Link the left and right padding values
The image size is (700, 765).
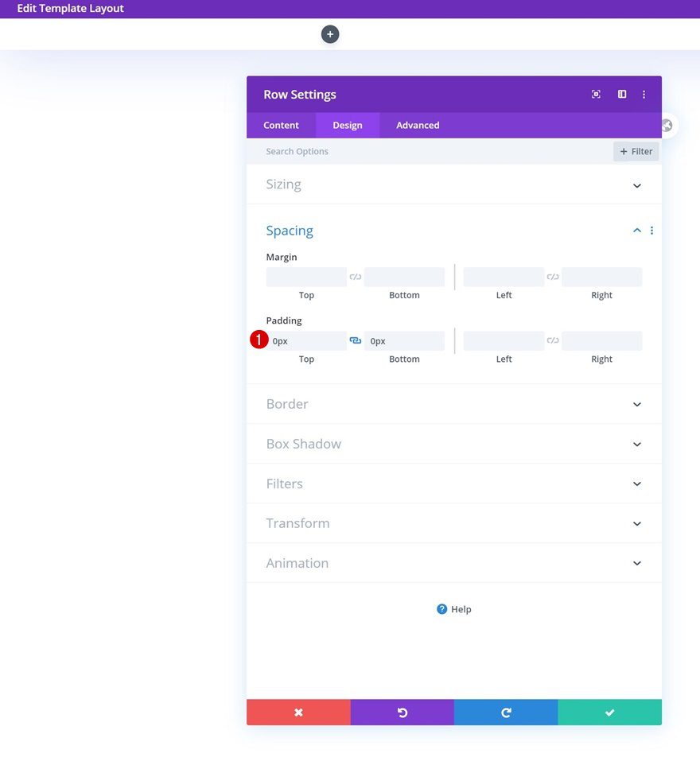click(x=552, y=340)
